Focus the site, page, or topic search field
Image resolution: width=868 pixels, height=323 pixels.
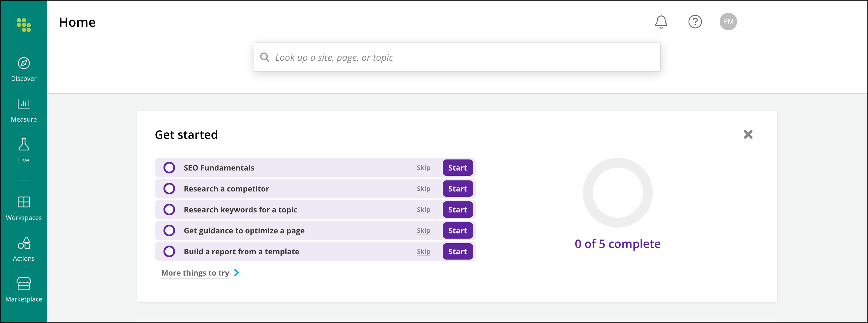tap(457, 57)
